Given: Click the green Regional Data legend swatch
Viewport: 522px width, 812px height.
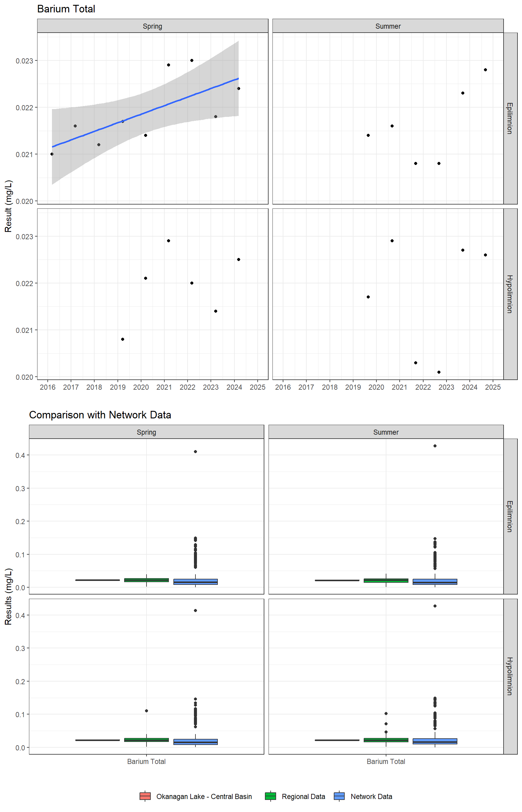Looking at the screenshot, I should click(270, 796).
